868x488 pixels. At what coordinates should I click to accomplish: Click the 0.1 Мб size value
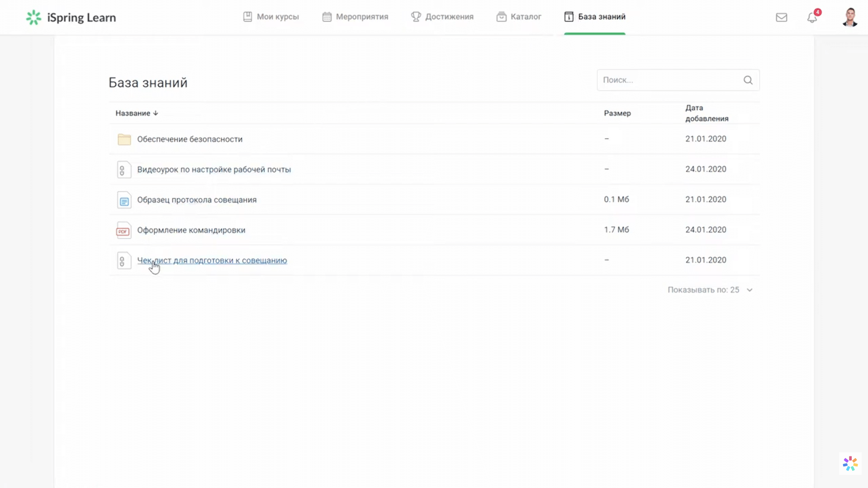[x=616, y=199]
